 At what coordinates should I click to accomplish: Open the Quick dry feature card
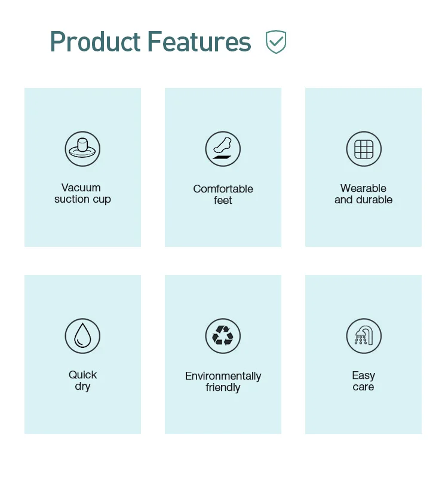82,354
